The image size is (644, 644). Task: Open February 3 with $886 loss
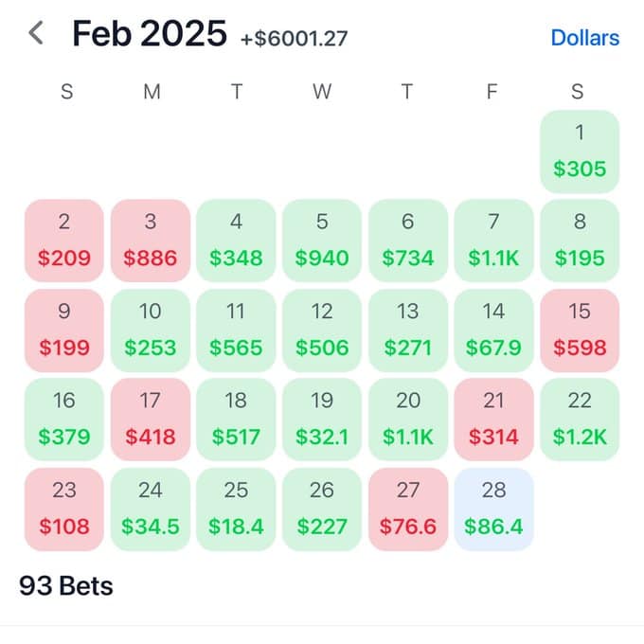tap(151, 241)
